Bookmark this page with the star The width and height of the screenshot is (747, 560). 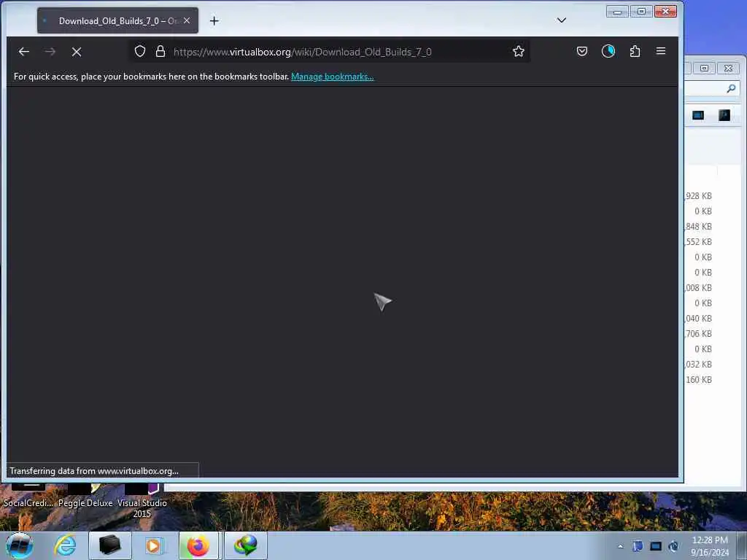point(519,52)
